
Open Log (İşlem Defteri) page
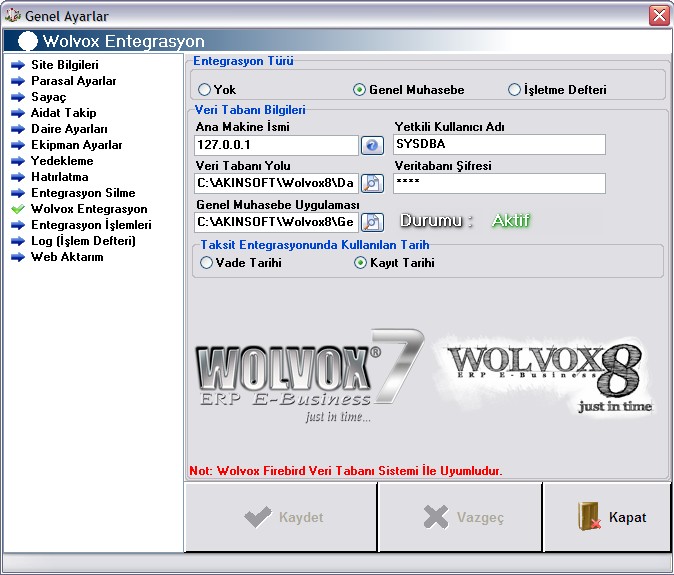(x=83, y=241)
